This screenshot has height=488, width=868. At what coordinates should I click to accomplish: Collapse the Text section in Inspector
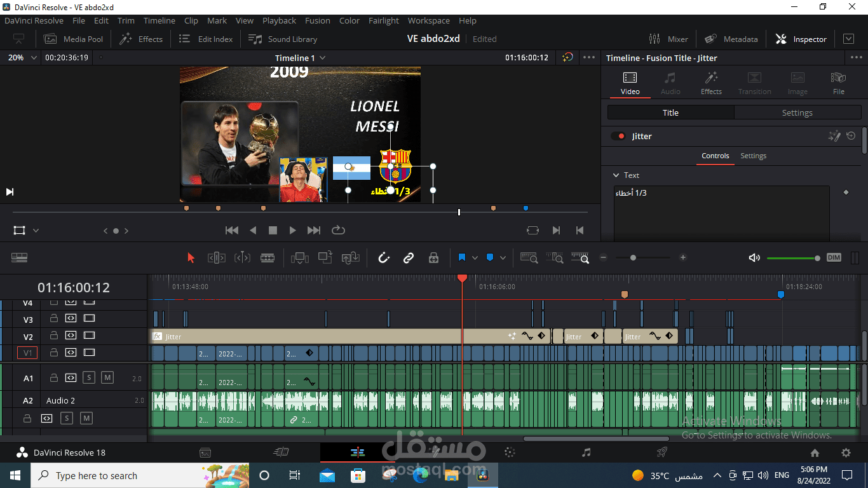tap(616, 175)
